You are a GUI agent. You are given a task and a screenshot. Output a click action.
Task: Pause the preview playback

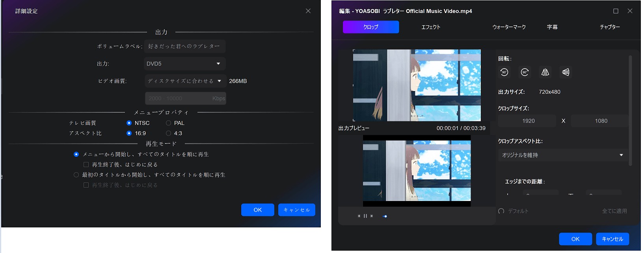365,216
